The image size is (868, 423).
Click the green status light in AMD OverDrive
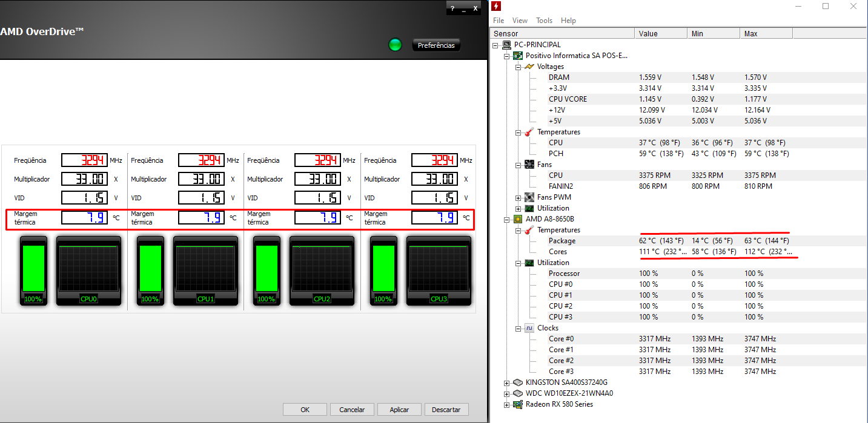395,45
